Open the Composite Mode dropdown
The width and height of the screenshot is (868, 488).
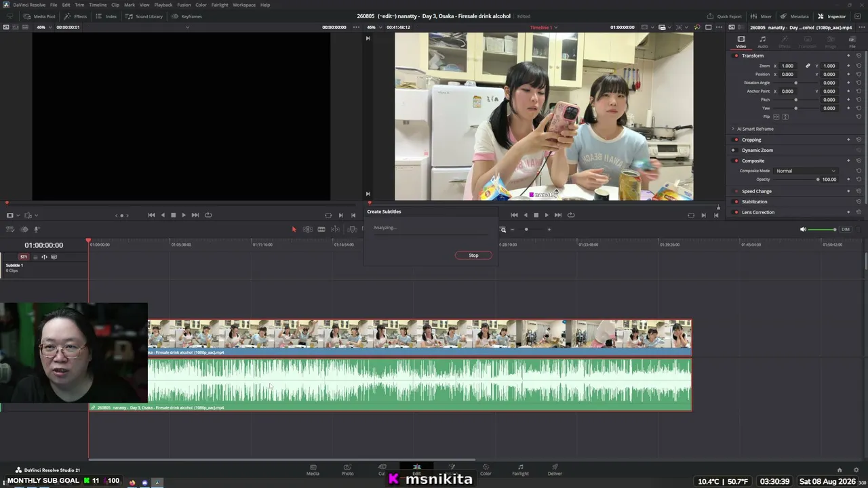(806, 171)
